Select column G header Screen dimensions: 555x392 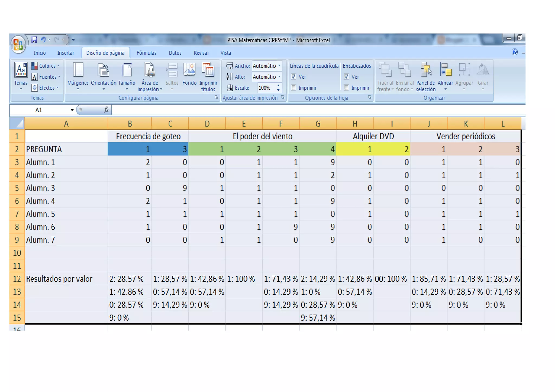tap(318, 124)
